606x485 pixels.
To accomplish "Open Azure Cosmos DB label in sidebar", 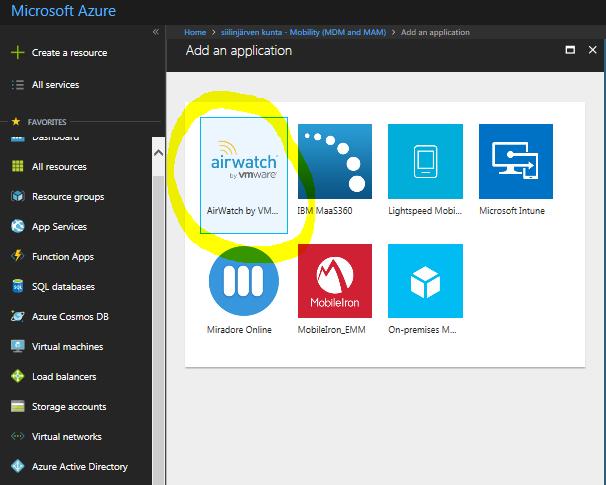I will (70, 317).
